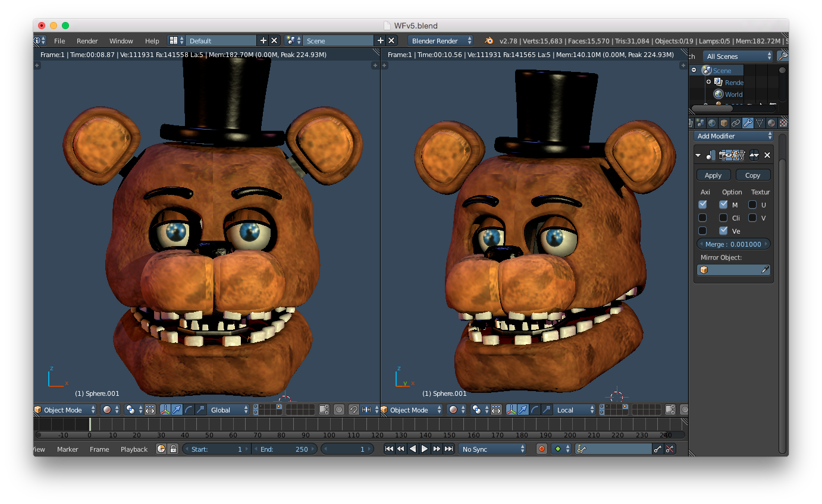Open No Sync playback dropdown
This screenshot has height=504, width=822.
[x=493, y=449]
